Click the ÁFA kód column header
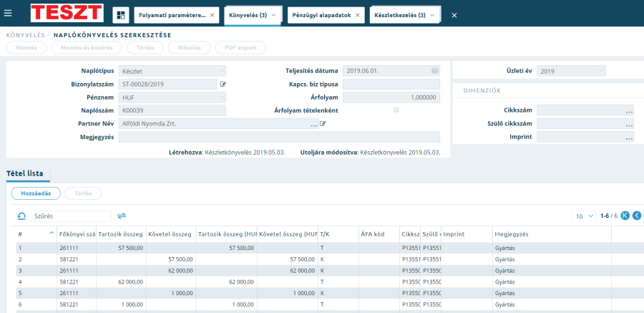Image resolution: width=644 pixels, height=313 pixels. click(x=379, y=234)
